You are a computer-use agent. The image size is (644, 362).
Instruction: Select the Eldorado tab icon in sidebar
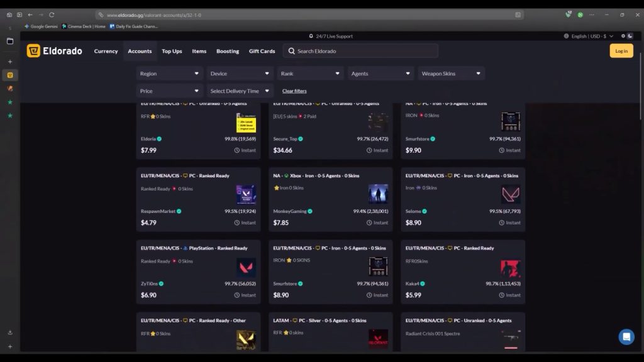tap(10, 75)
